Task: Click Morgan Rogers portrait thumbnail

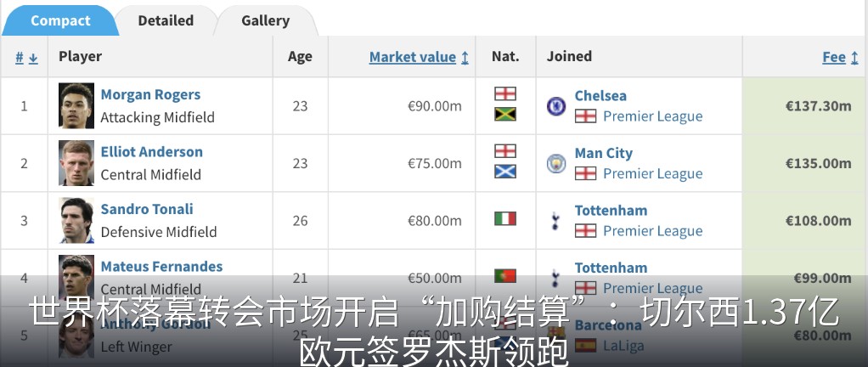Action: (76, 105)
